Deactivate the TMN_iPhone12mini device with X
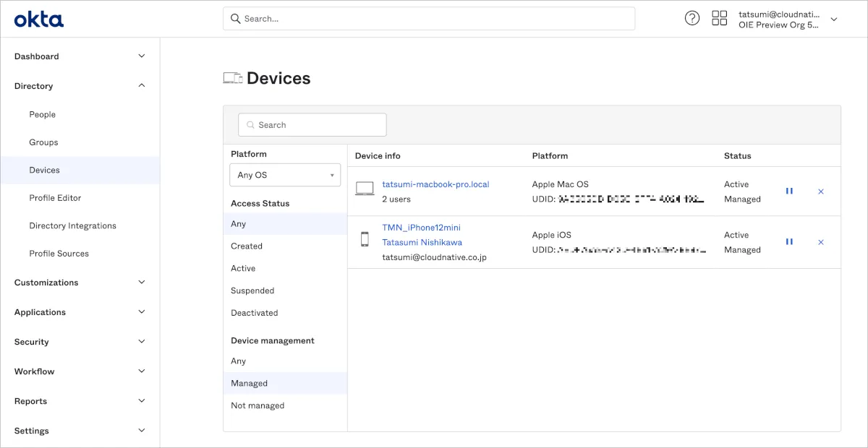The image size is (868, 448). tap(821, 242)
